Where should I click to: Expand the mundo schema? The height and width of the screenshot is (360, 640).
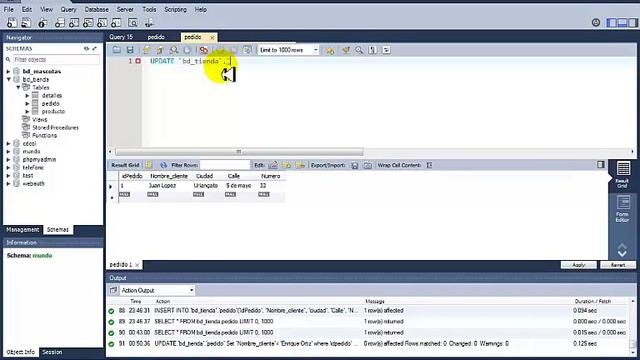point(8,151)
